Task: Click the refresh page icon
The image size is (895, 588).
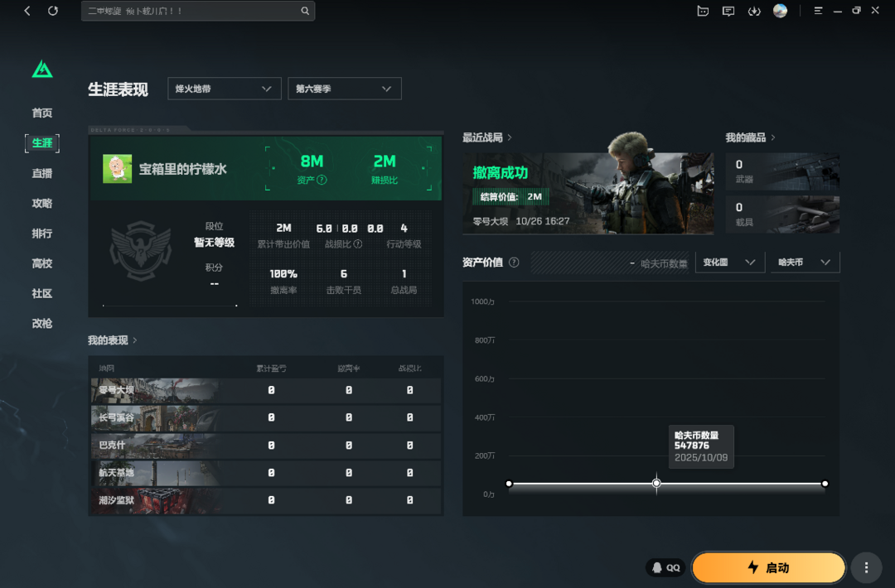Action: click(x=53, y=11)
